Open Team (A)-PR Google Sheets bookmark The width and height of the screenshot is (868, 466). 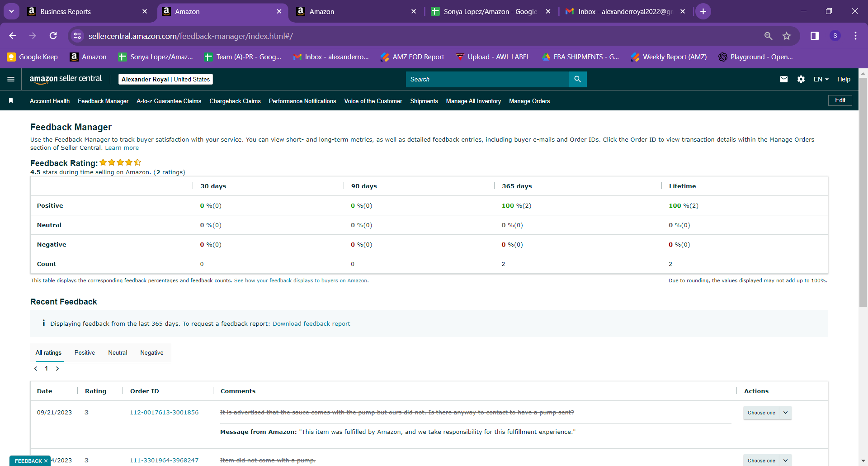click(x=242, y=57)
